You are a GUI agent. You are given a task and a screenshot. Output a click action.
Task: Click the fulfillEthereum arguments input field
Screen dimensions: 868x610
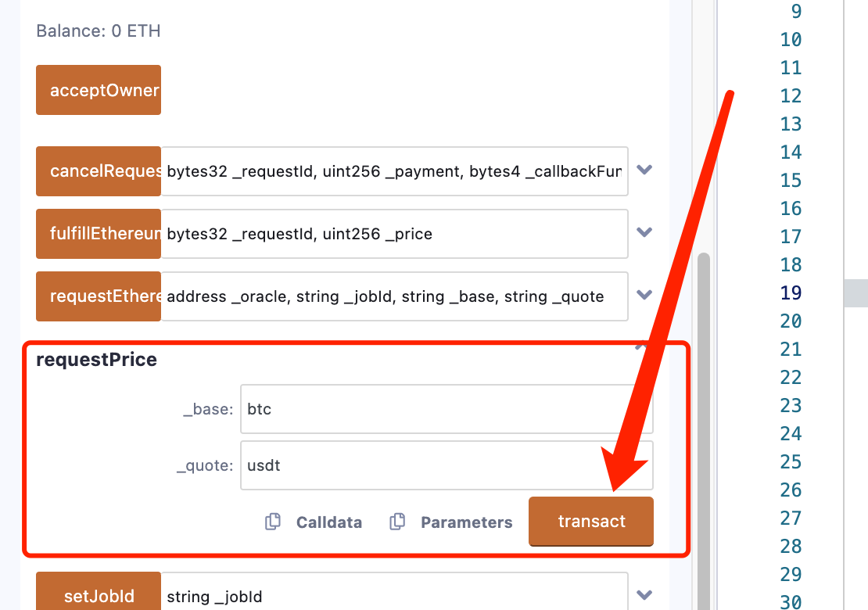point(394,234)
